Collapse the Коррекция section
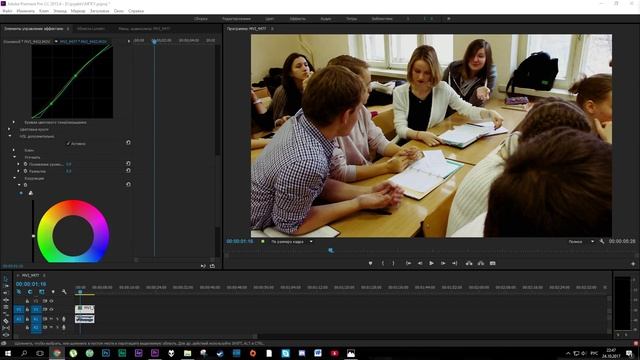The width and height of the screenshot is (640, 360). pos(14,178)
